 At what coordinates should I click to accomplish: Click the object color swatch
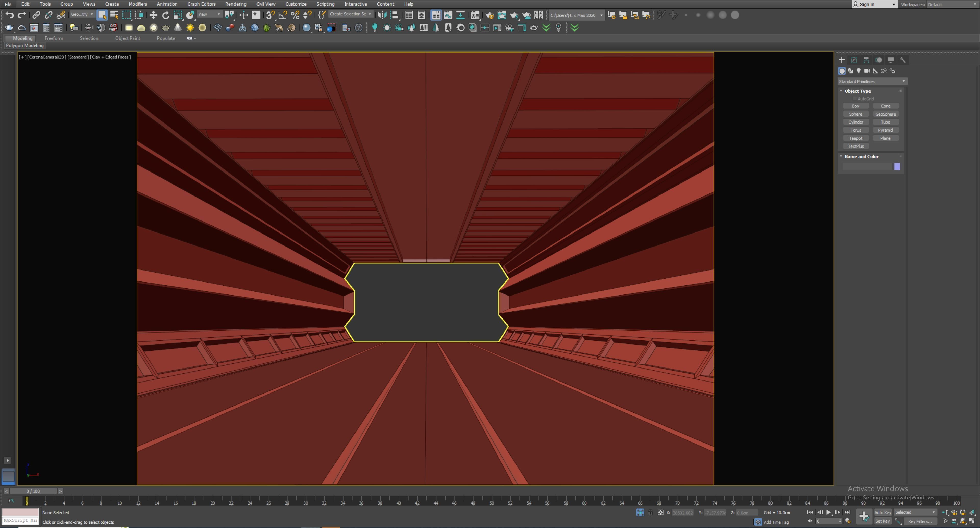click(x=897, y=167)
